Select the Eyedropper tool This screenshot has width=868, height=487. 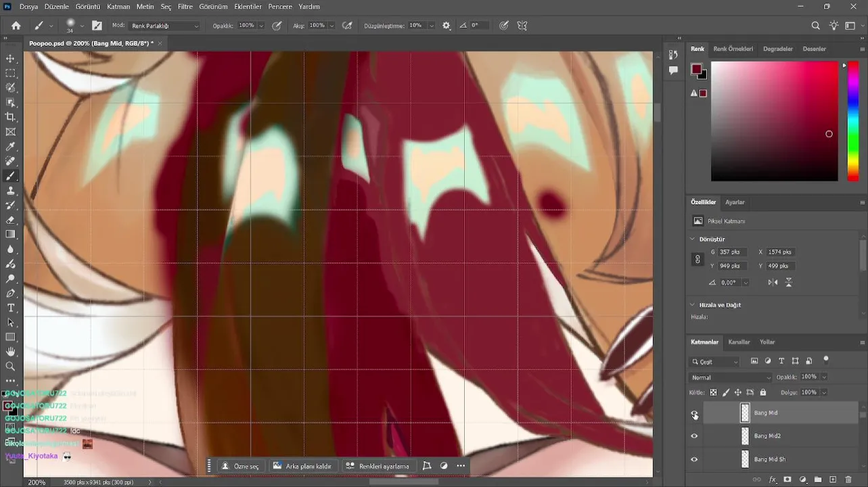point(11,147)
